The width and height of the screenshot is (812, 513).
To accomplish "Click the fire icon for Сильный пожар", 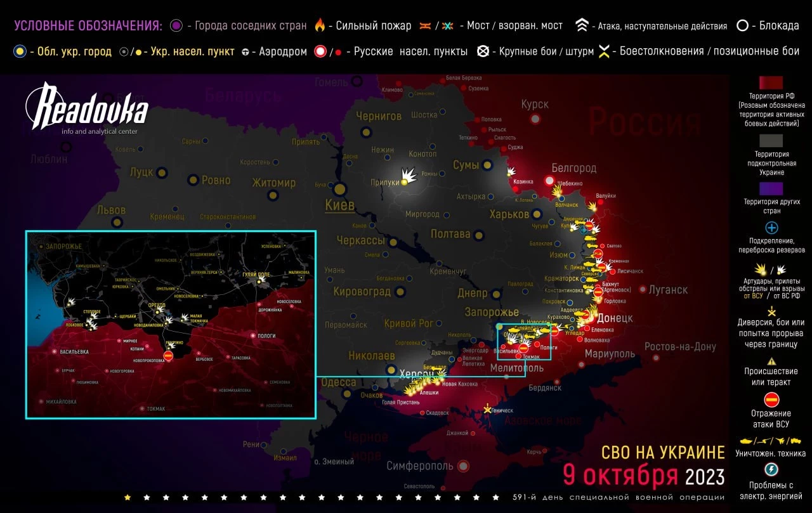I will pos(320,26).
